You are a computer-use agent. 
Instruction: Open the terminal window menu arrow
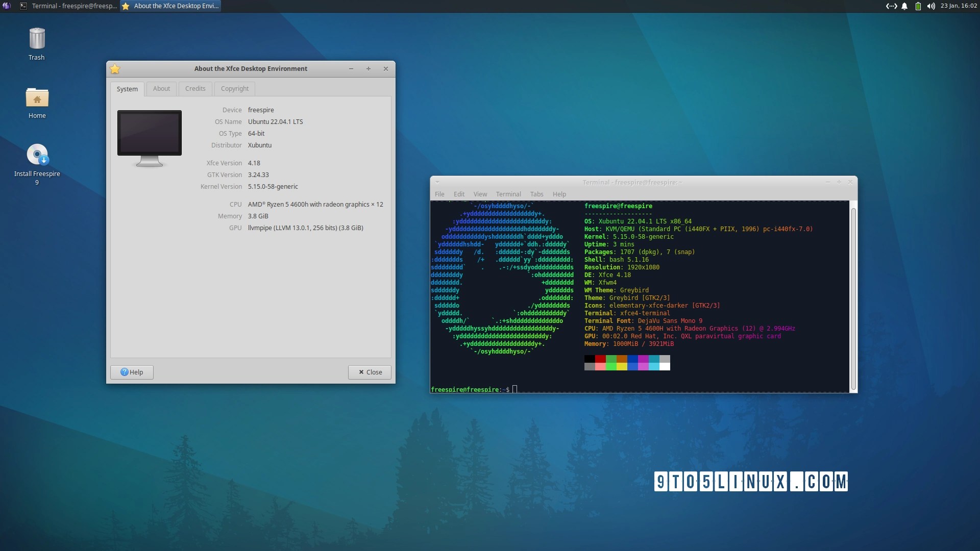437,182
